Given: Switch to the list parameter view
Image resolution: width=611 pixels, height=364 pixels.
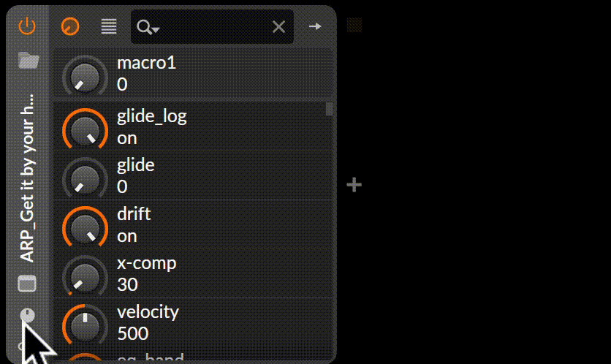Looking at the screenshot, I should [109, 26].
